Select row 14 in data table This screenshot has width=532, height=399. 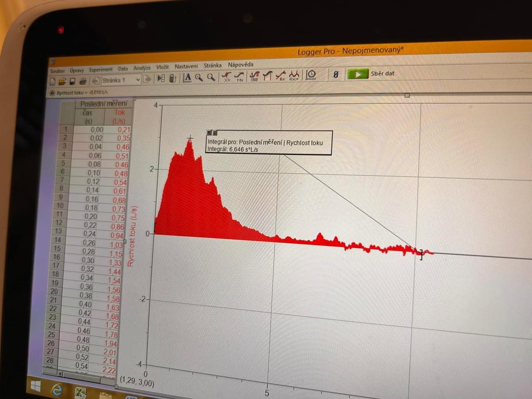click(x=58, y=240)
